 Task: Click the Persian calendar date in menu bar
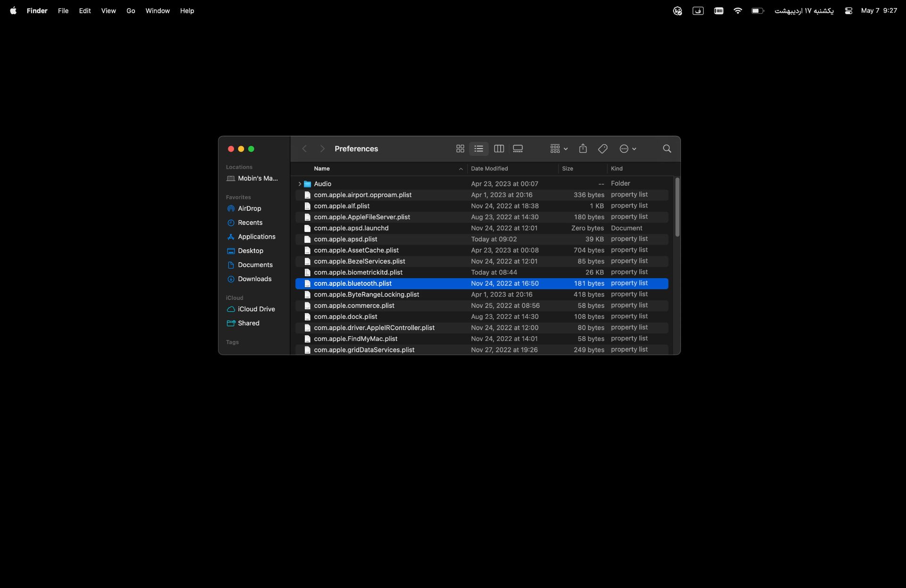[x=804, y=10]
